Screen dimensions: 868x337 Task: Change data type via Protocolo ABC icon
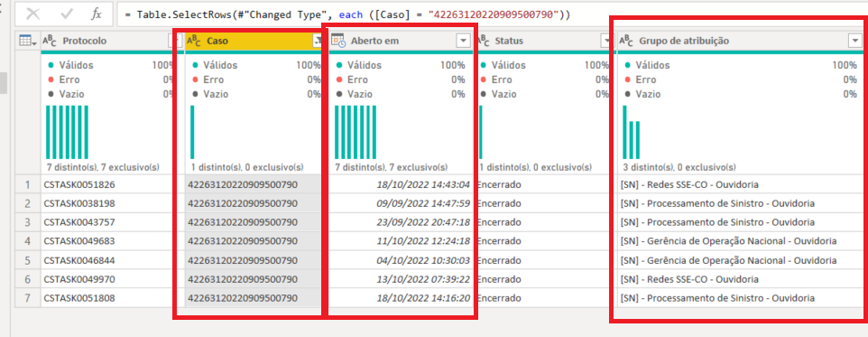click(x=51, y=41)
